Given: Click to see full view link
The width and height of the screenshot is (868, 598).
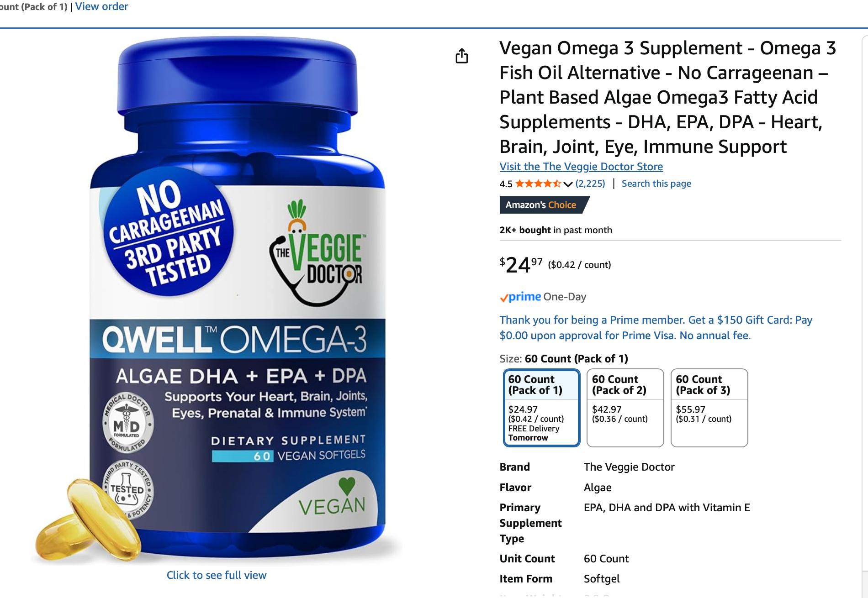Looking at the screenshot, I should pos(217,575).
